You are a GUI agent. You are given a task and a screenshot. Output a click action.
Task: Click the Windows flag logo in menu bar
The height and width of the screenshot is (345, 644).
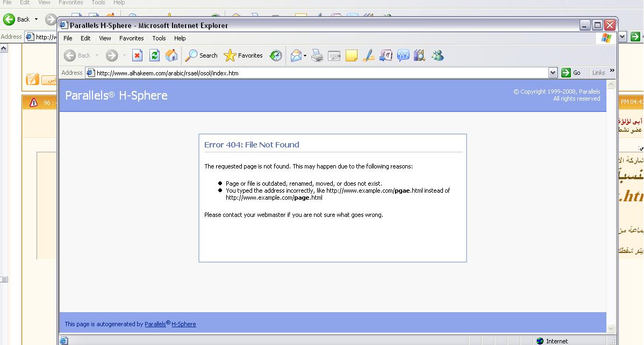(606, 38)
